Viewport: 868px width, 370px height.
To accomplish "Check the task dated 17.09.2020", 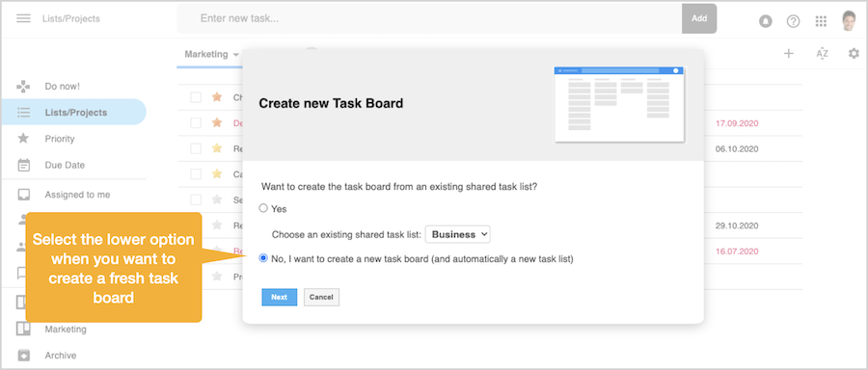I will click(x=196, y=122).
